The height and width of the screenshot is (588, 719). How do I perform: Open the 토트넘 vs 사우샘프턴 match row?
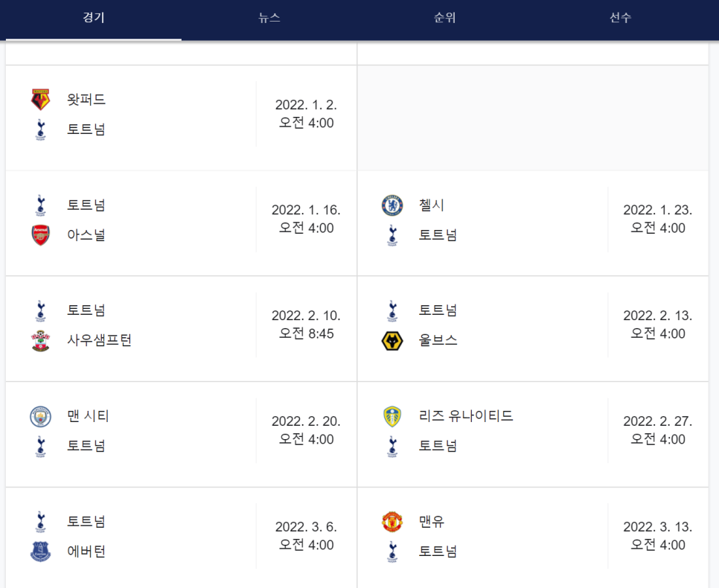coord(179,325)
